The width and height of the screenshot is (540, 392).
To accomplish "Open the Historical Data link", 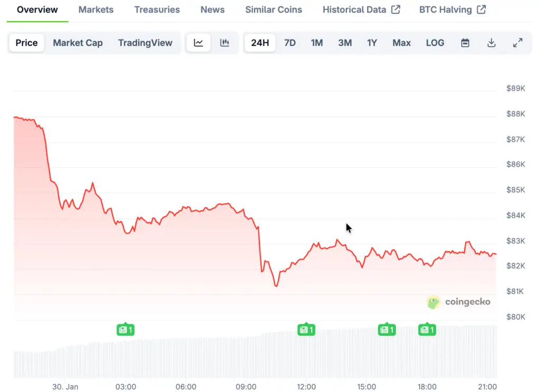I will click(x=361, y=9).
